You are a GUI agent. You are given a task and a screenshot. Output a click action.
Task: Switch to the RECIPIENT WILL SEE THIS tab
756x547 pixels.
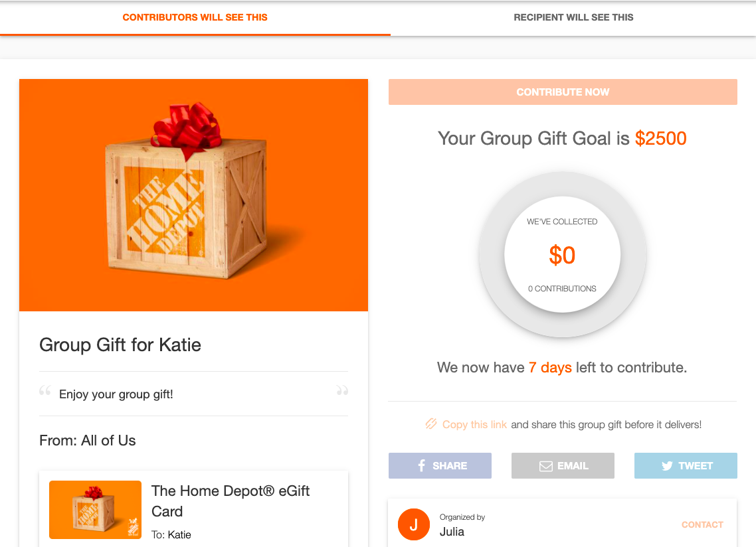(573, 17)
